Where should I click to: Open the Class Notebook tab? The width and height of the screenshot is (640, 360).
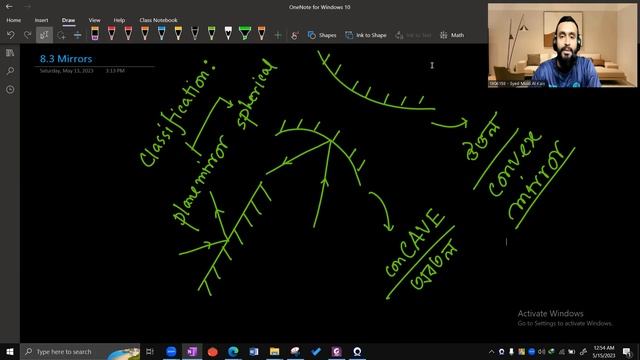click(158, 20)
